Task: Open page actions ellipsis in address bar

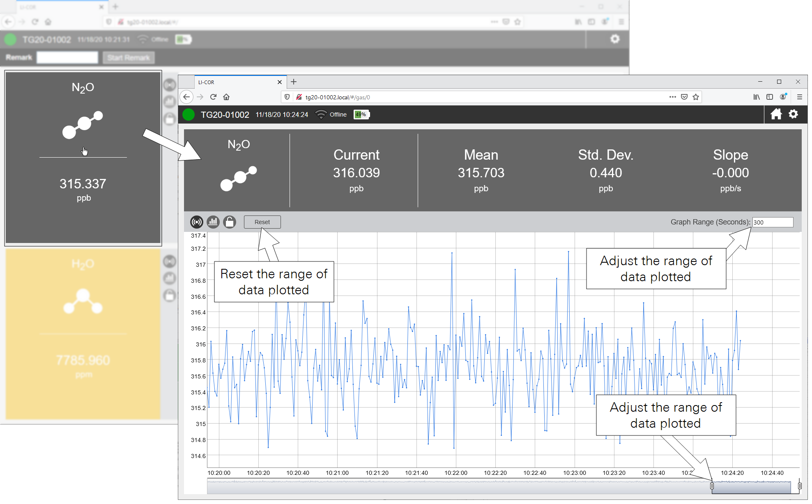Action: coord(672,97)
